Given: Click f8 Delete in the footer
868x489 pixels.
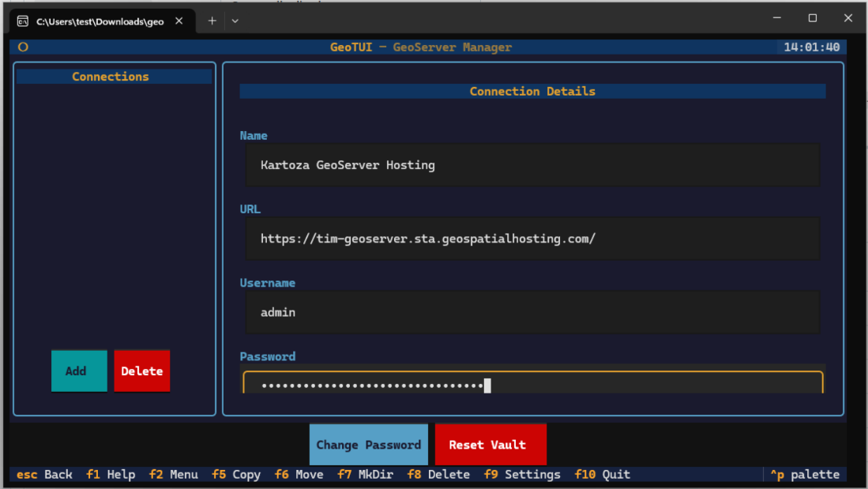Looking at the screenshot, I should point(438,475).
